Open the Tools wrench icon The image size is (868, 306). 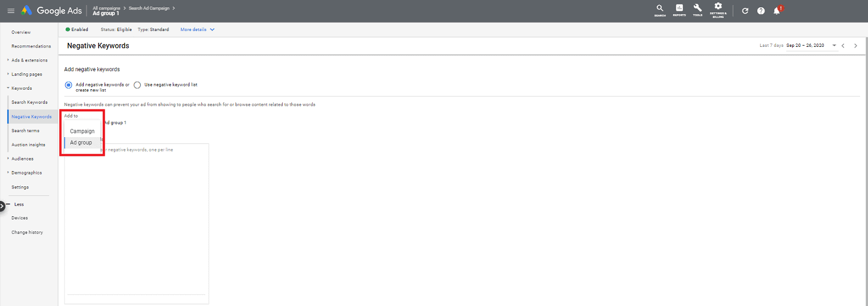click(x=698, y=10)
